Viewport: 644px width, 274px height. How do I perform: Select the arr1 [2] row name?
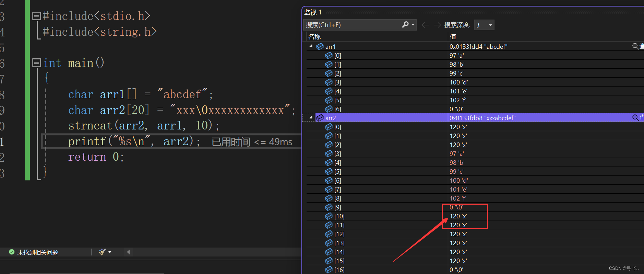pyautogui.click(x=337, y=73)
